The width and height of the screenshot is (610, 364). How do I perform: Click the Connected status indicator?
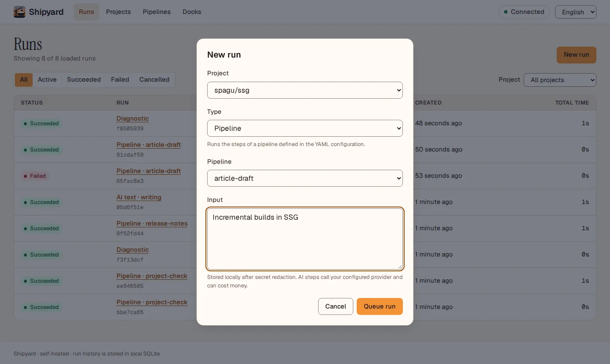pyautogui.click(x=524, y=12)
